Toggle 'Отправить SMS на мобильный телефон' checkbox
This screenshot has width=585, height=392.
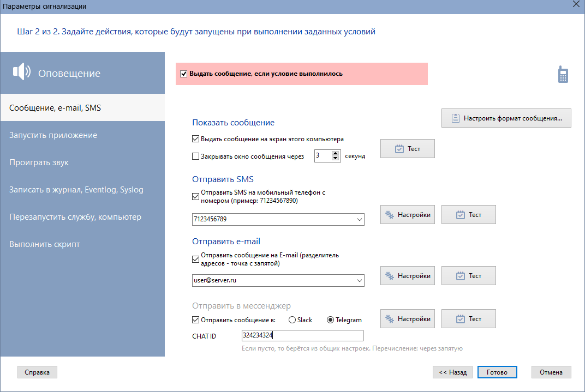tap(195, 196)
